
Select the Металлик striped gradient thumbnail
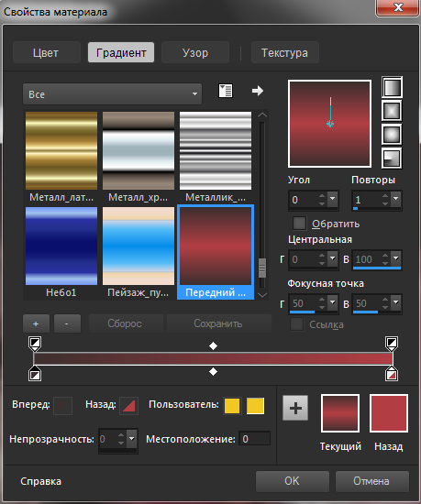click(x=216, y=150)
